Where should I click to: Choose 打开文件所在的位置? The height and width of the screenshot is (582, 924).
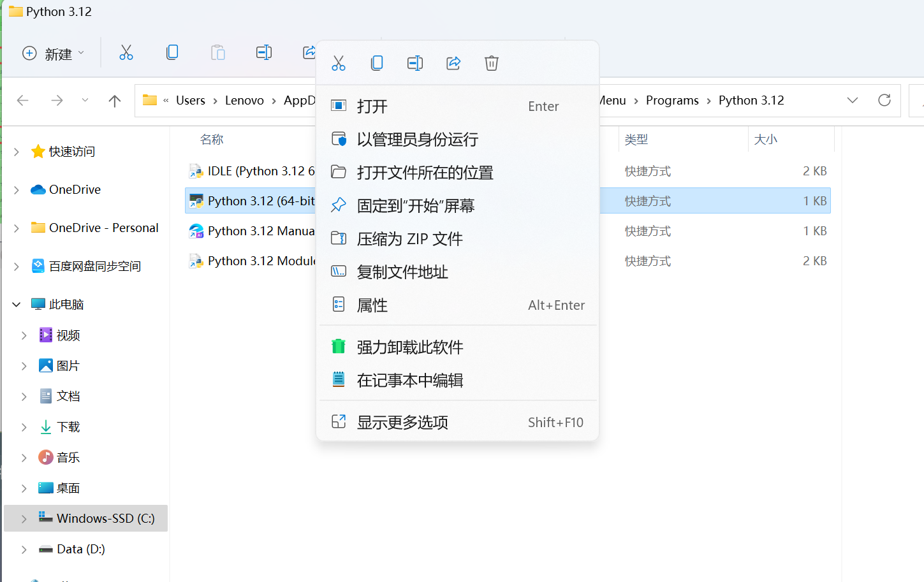click(x=457, y=173)
